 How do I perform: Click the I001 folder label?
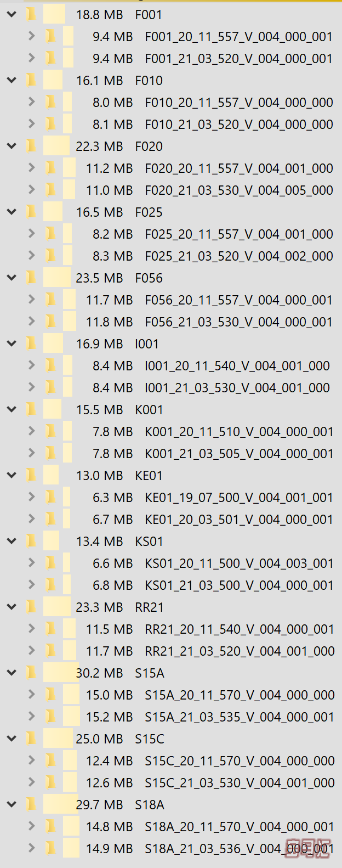[x=146, y=344]
